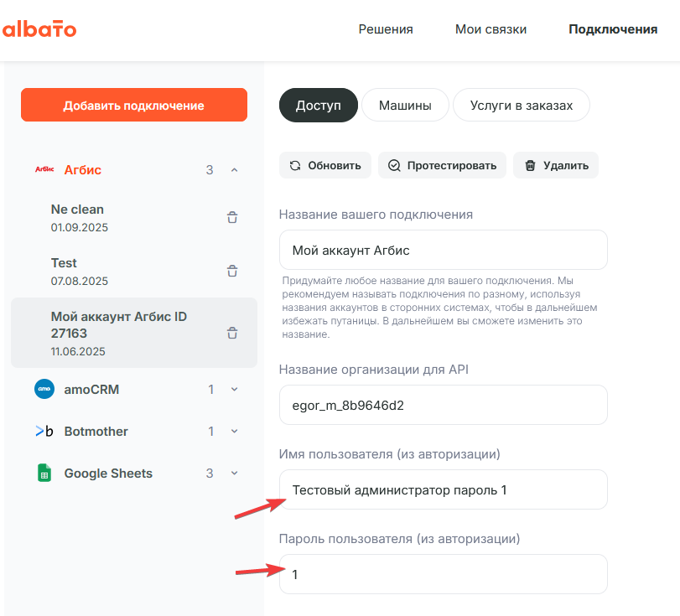Image resolution: width=680 pixels, height=616 pixels.
Task: Focus the Название организации для API field
Action: 444,405
